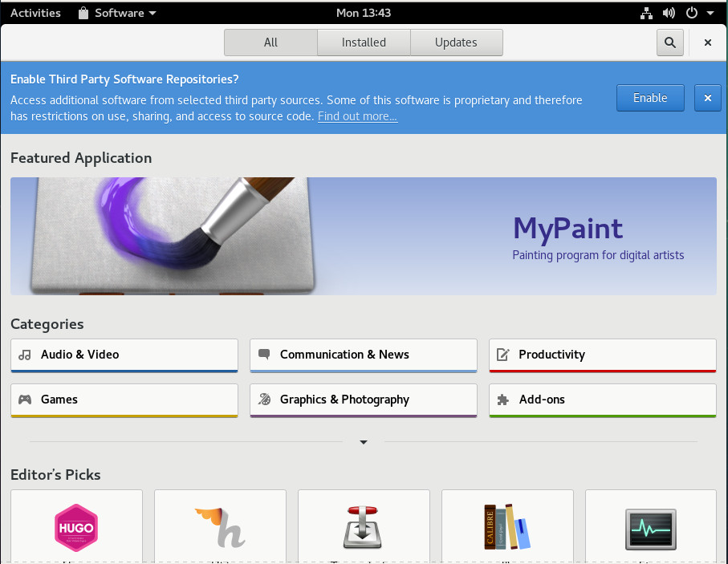The height and width of the screenshot is (564, 728).
Task: Open the system power menu dropdown
Action: (700, 13)
